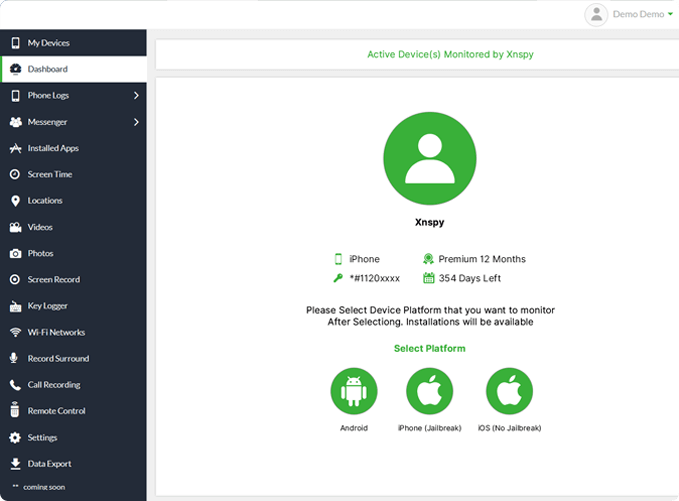
Task: Click the Wi-Fi Networks signal icon
Action: tap(16, 332)
